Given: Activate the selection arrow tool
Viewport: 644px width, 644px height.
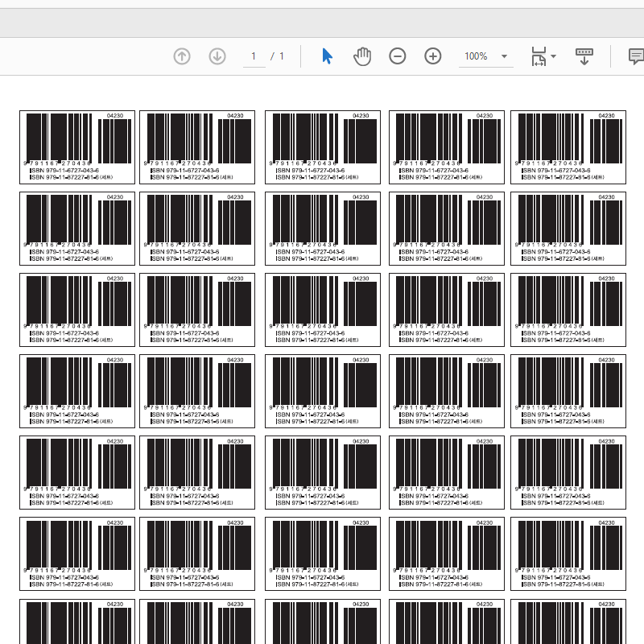Looking at the screenshot, I should coord(327,56).
